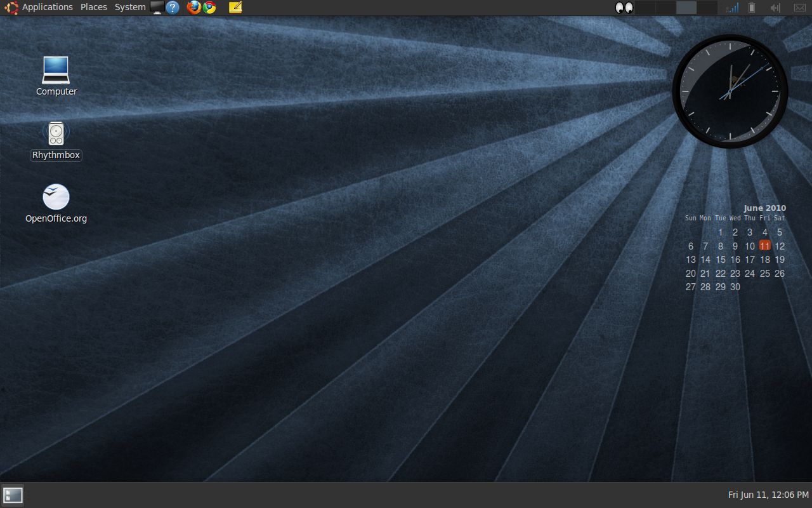Open the network signal strength indicator
Image resolution: width=812 pixels, height=508 pixels.
(x=732, y=8)
